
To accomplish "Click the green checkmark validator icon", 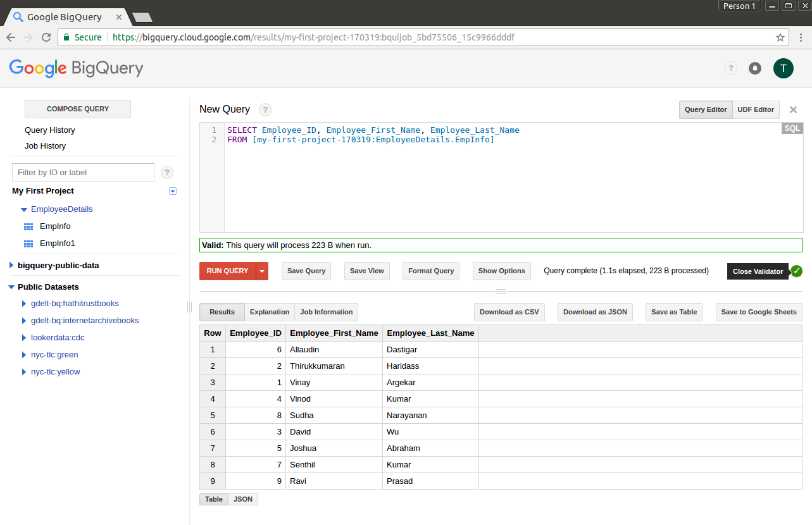I will [x=796, y=271].
